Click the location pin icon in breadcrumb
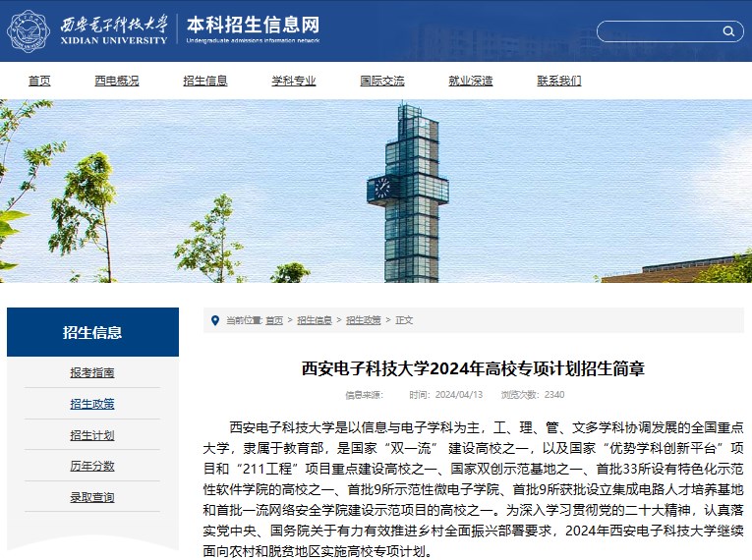 [215, 320]
